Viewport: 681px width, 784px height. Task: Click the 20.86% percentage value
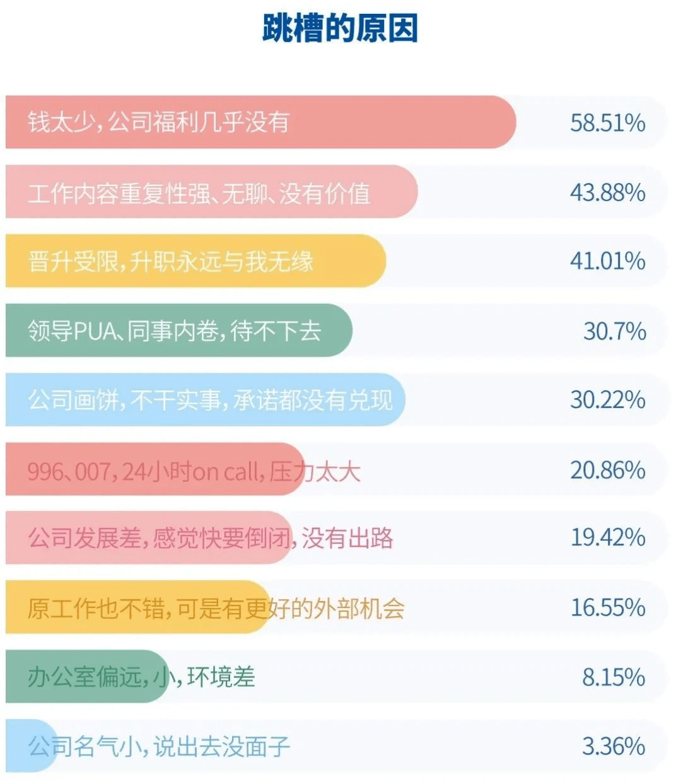point(608,469)
